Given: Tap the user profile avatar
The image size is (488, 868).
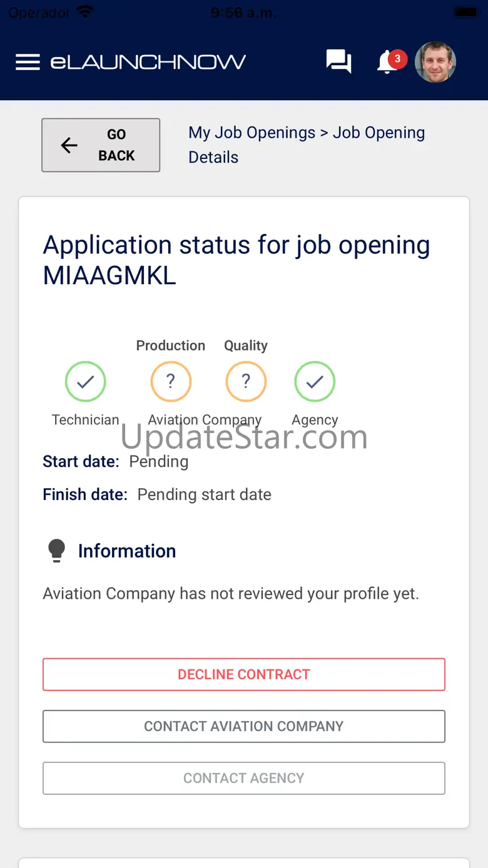Looking at the screenshot, I should [x=435, y=62].
